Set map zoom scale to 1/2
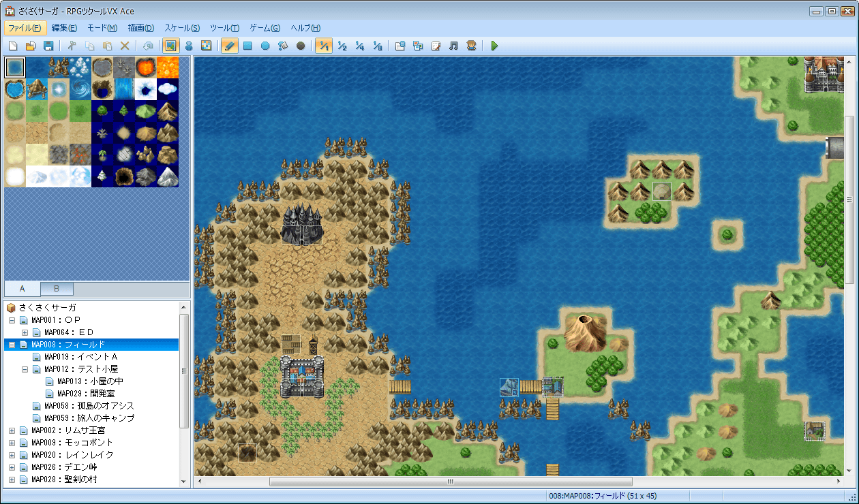 (x=342, y=46)
